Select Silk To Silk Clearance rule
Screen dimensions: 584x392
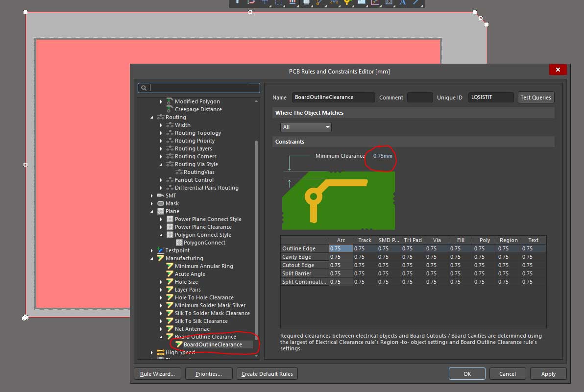tap(201, 321)
